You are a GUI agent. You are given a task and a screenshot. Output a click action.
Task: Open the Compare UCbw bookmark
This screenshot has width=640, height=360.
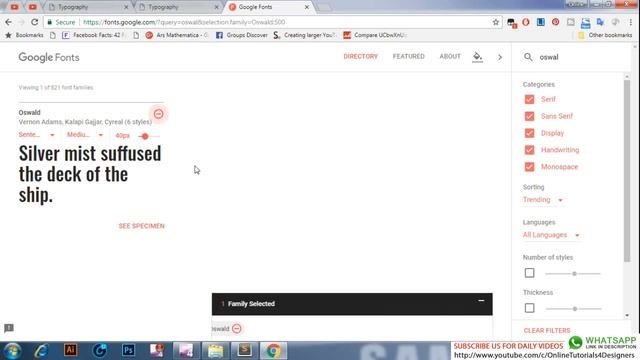[374, 35]
